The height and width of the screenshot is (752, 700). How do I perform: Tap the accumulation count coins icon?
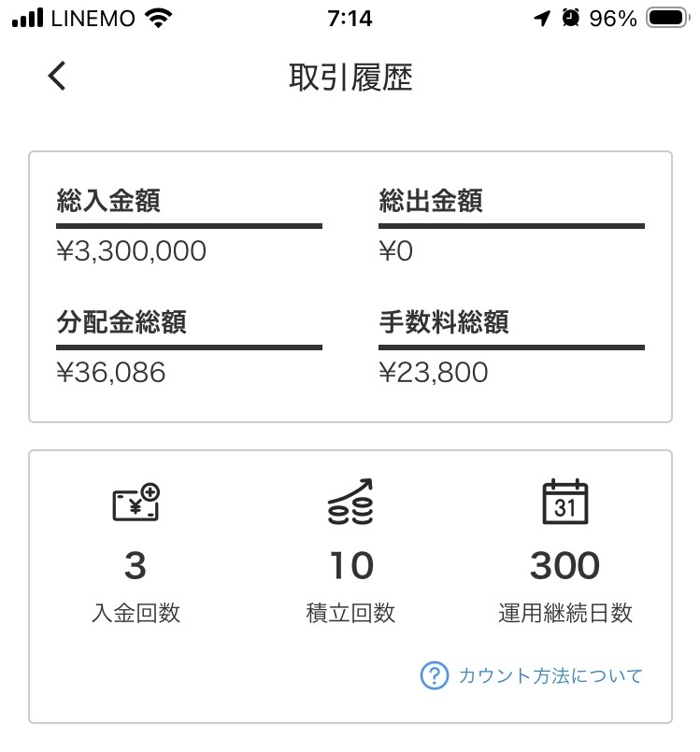[x=350, y=503]
